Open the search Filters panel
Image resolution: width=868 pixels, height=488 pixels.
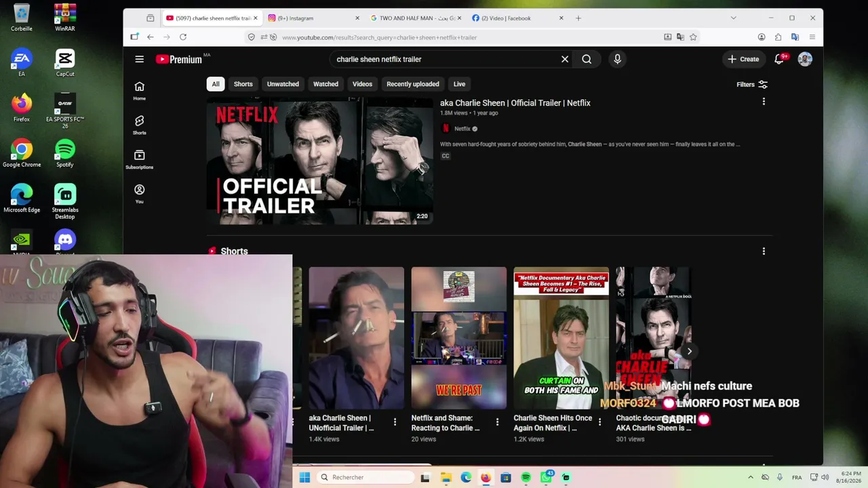coord(752,84)
